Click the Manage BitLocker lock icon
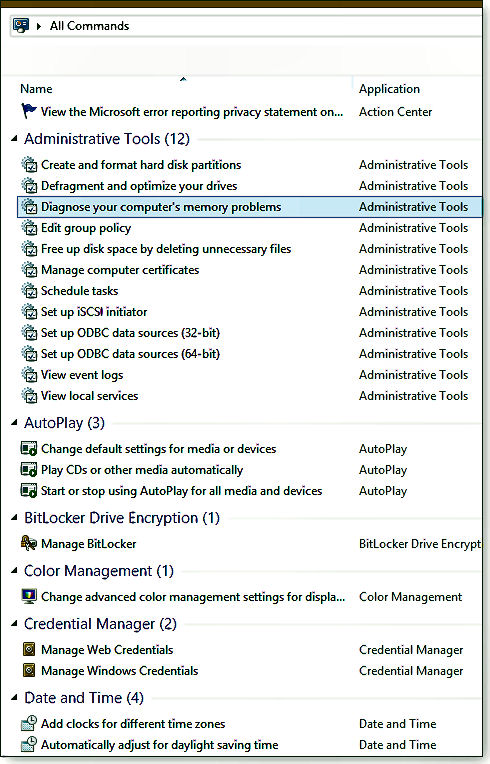Viewport: 490px width, 764px height. tap(29, 543)
